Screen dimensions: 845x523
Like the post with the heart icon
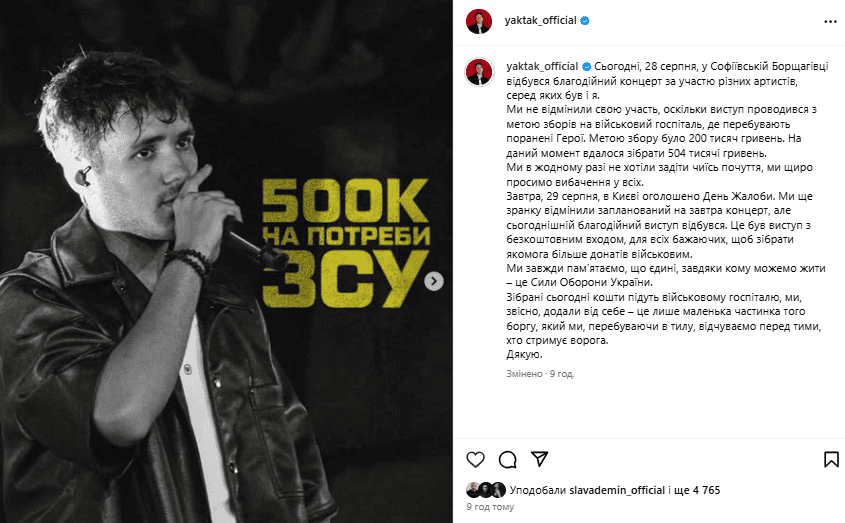point(475,459)
